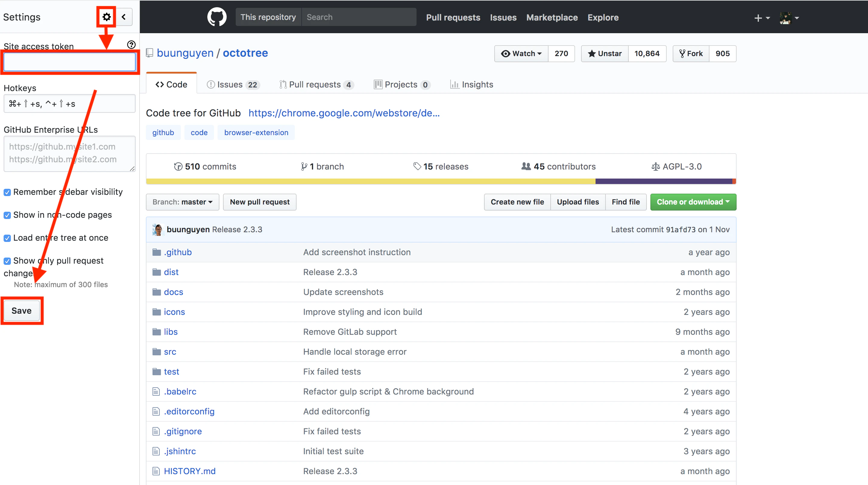868x485 pixels.
Task: Switch to the Issues tab
Action: click(x=232, y=84)
